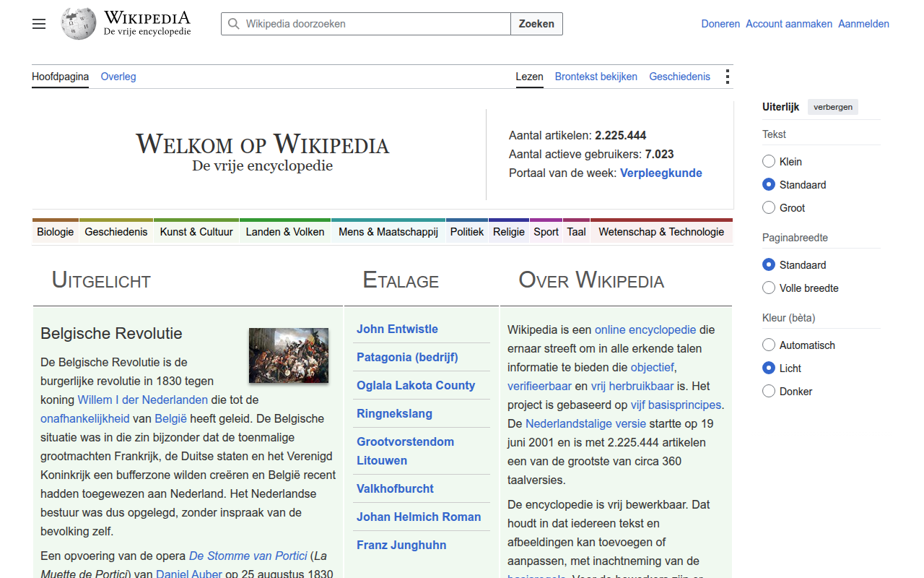The height and width of the screenshot is (578, 924).
Task: Open the Geschiedenis portal in category bar
Action: pyautogui.click(x=116, y=232)
